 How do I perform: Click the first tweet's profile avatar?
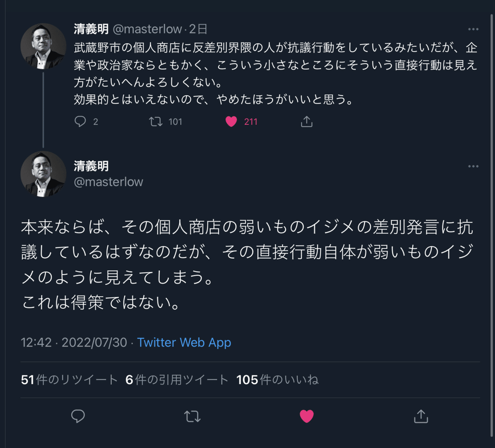43,46
